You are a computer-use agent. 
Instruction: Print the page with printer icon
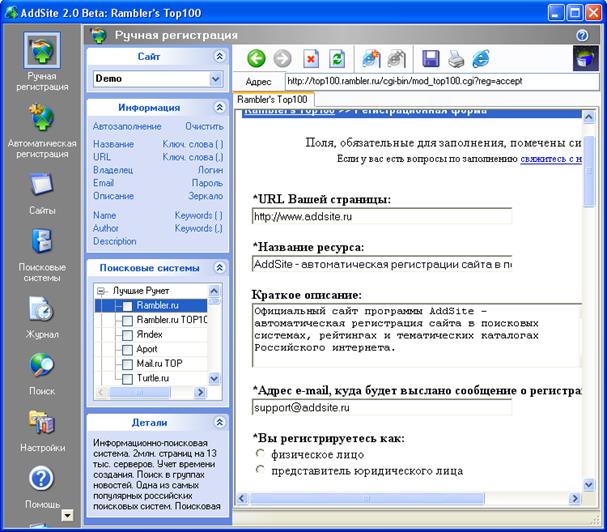[456, 59]
